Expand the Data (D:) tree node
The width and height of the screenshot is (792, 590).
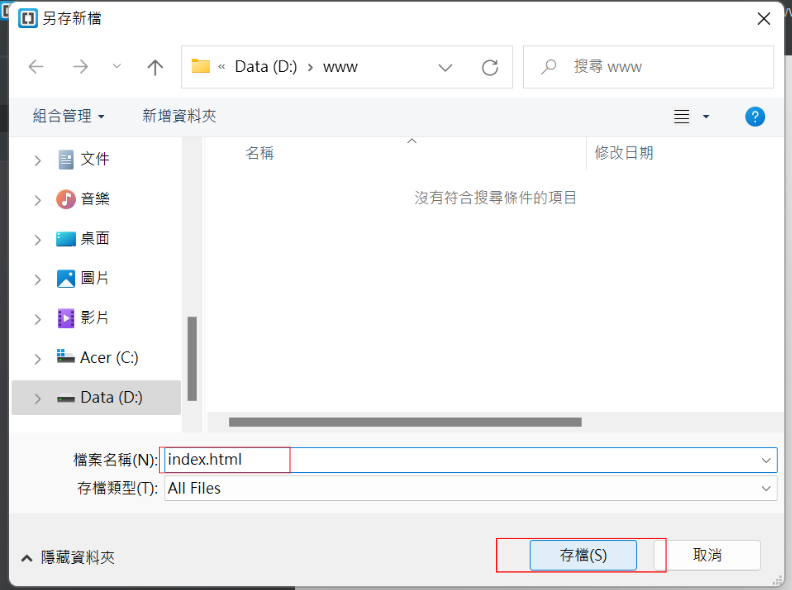pos(37,399)
